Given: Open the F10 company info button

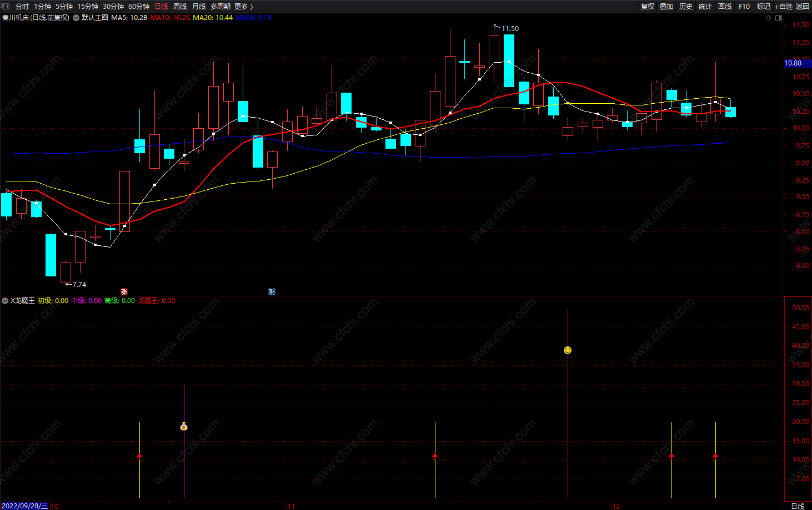Looking at the screenshot, I should [x=744, y=7].
